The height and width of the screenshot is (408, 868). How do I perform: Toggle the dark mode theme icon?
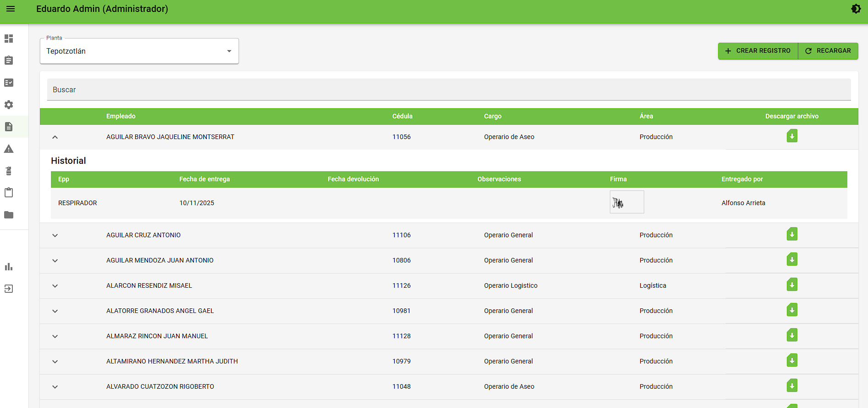(x=856, y=9)
